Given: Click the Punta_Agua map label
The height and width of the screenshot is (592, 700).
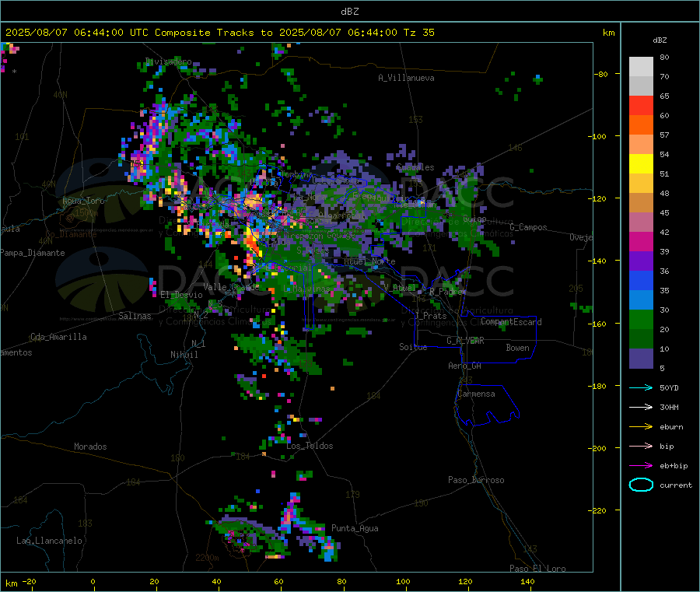Looking at the screenshot, I should click(x=355, y=528).
